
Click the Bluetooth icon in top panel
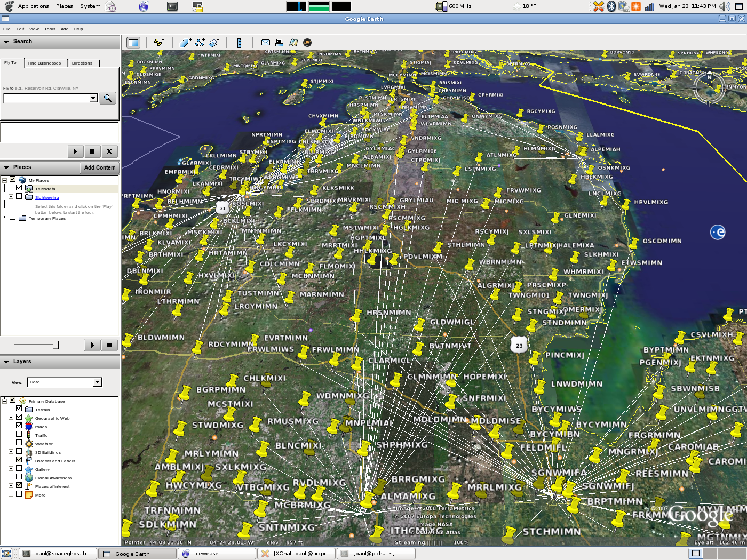click(611, 6)
